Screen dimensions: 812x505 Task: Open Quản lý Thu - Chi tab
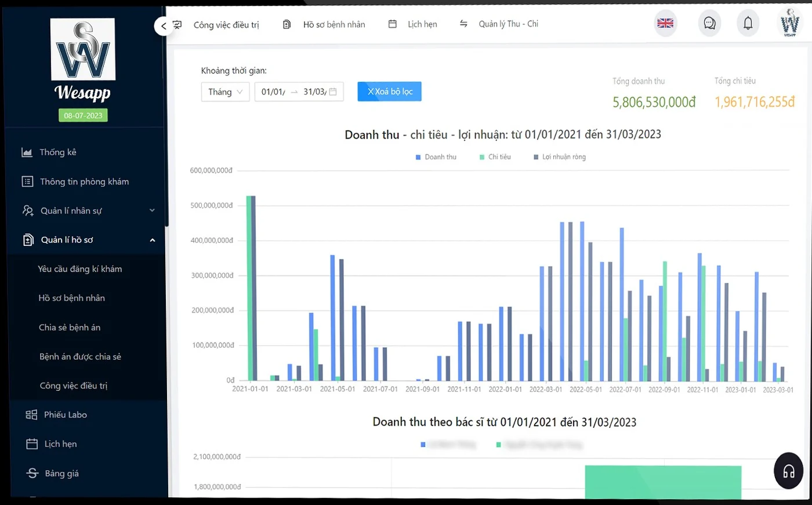pyautogui.click(x=499, y=24)
